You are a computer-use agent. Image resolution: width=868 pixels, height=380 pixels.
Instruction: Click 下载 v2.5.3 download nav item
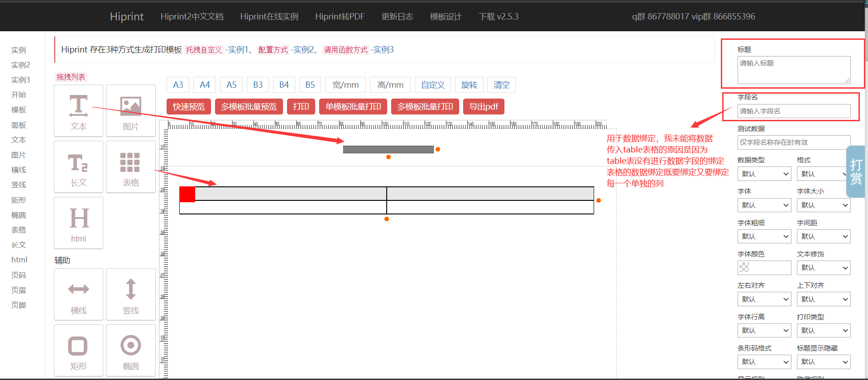499,17
